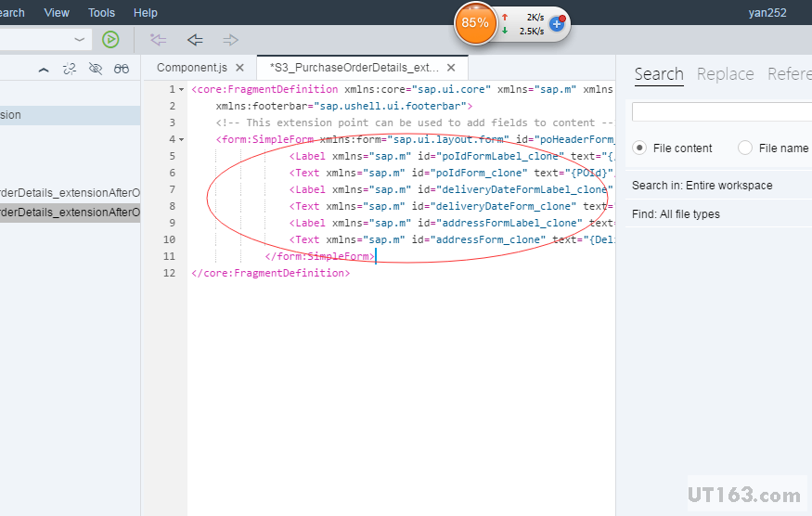812x516 pixels.
Task: Collapse the workspace tree with up chevron
Action: 44,69
